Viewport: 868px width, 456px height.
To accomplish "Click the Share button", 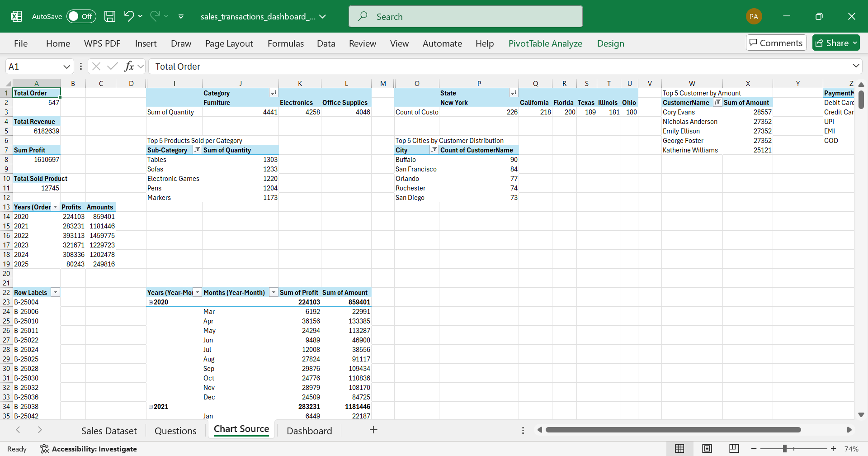I will (x=835, y=43).
